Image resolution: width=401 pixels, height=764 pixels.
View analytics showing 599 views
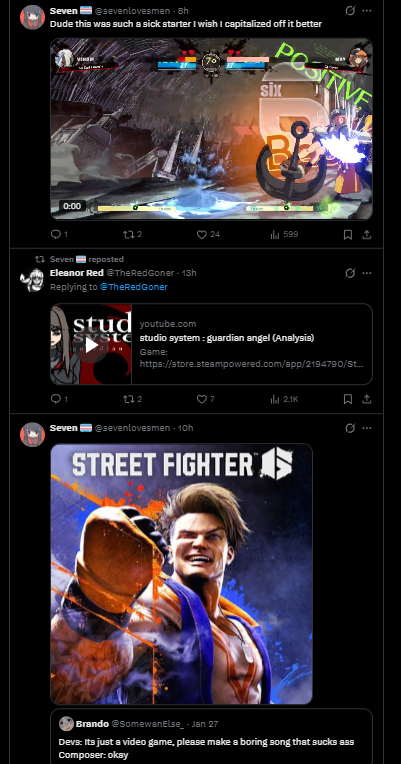(x=284, y=234)
